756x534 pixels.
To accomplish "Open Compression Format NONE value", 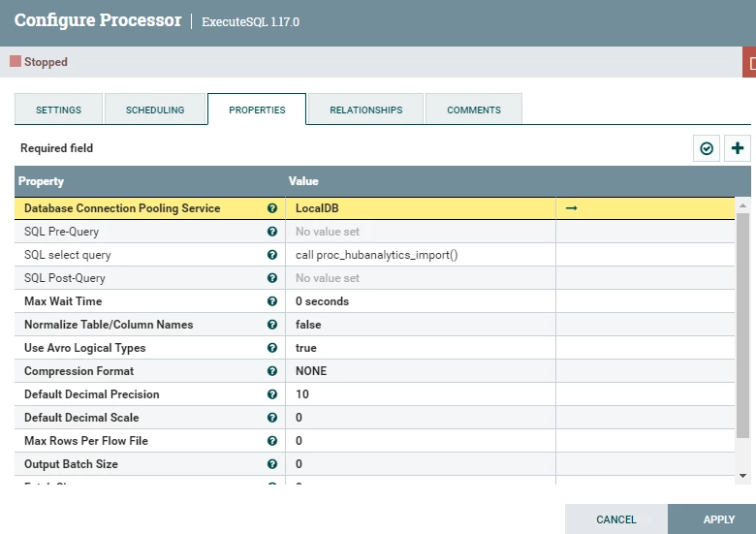I will 421,371.
